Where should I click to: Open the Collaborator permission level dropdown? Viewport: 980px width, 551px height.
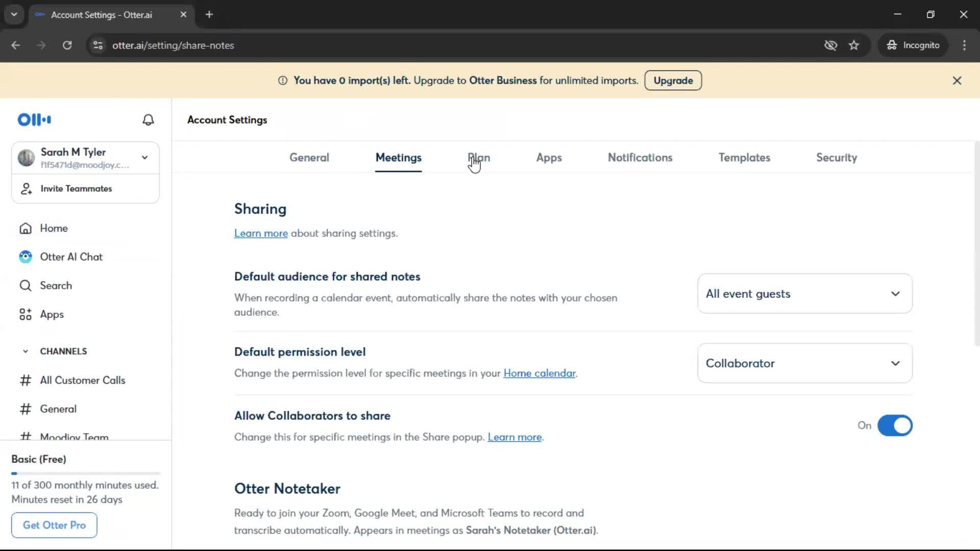click(804, 363)
